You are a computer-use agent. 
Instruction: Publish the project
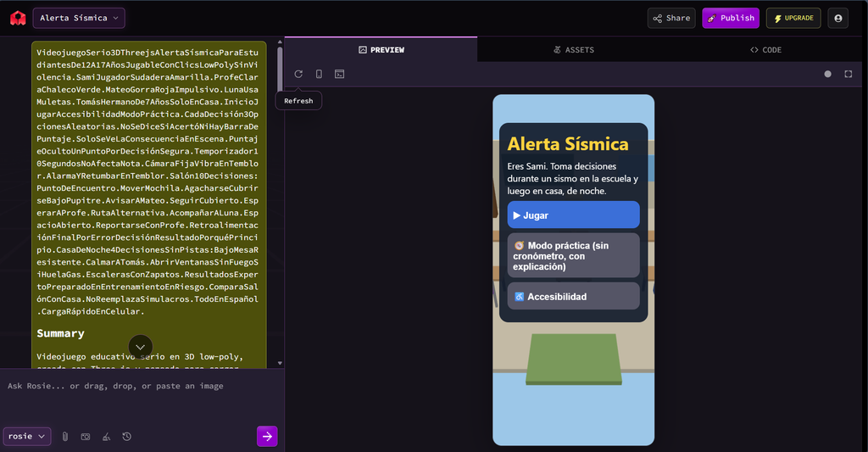click(x=731, y=19)
